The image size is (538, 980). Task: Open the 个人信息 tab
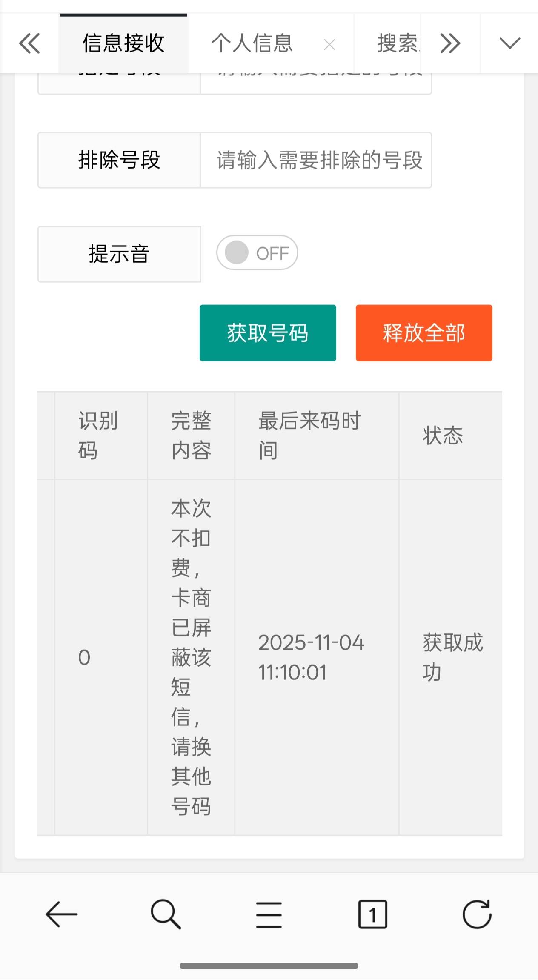252,43
